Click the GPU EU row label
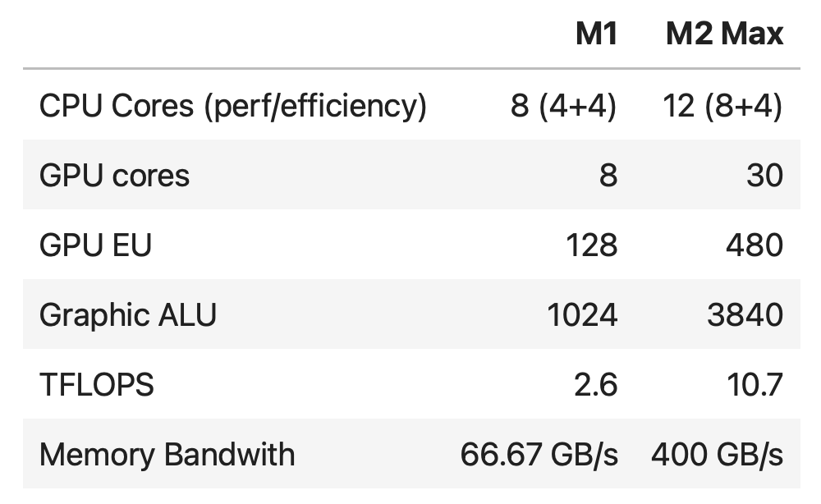 [95, 245]
